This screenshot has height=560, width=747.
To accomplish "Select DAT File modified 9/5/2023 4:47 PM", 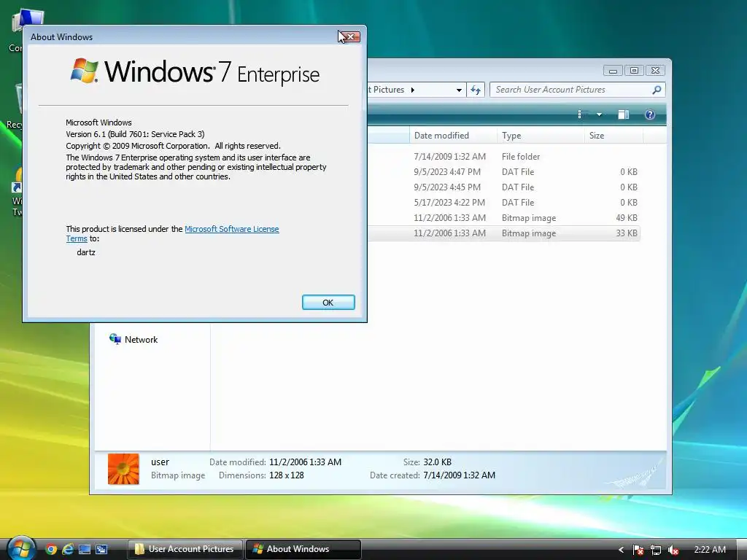I will point(504,172).
